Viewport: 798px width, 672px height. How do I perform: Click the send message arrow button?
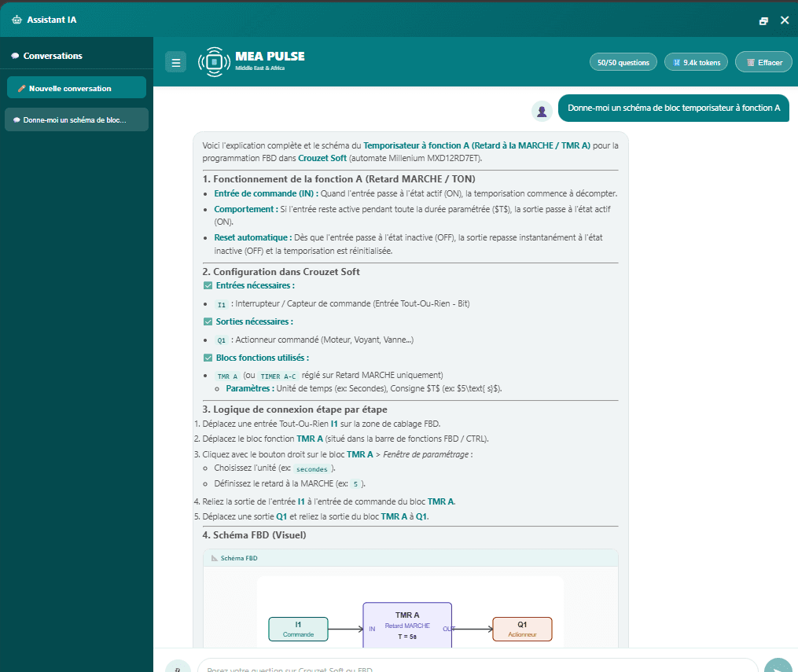[778, 667]
